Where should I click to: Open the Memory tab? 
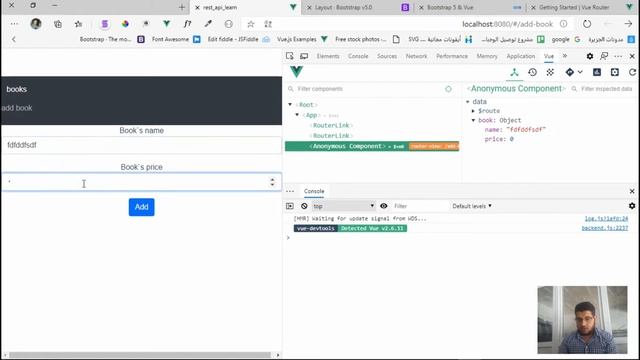point(487,56)
